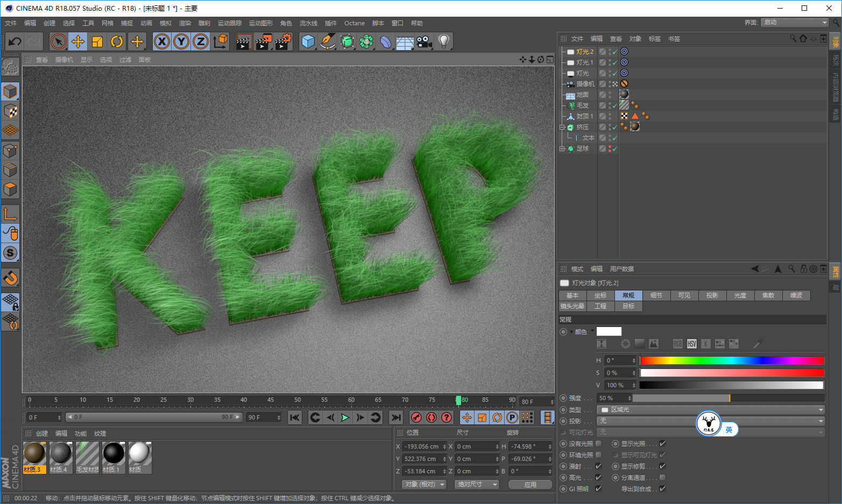Toggle the 漫射 checkbox

599,466
